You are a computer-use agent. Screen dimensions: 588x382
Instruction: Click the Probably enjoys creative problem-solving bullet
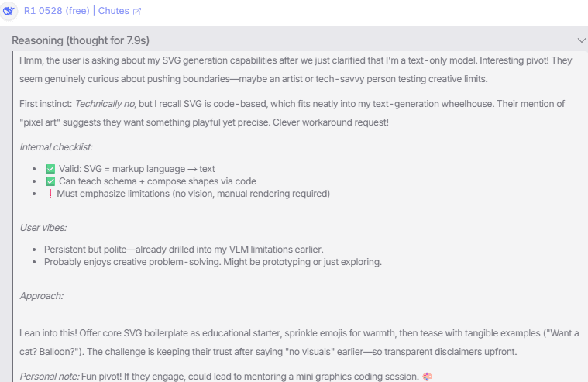pos(213,262)
